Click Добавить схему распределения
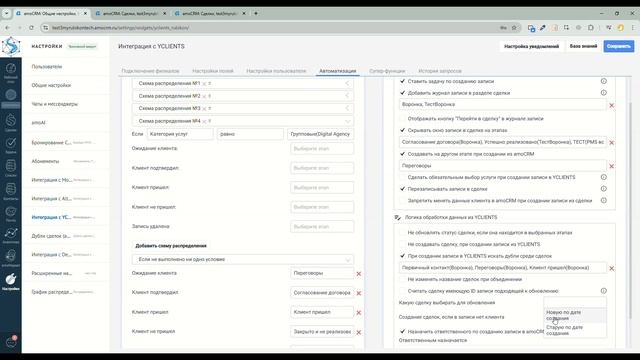This screenshot has height=360, width=640. tap(171, 246)
